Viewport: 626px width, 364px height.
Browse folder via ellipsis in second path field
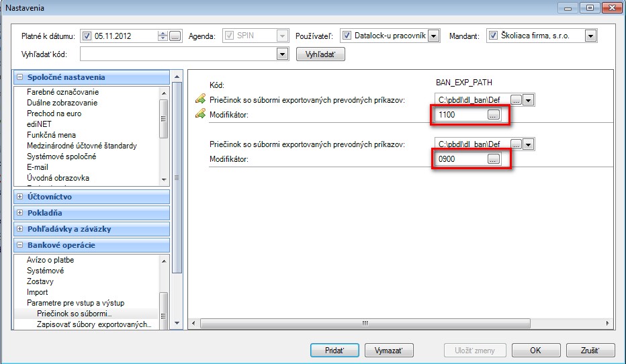coord(517,144)
